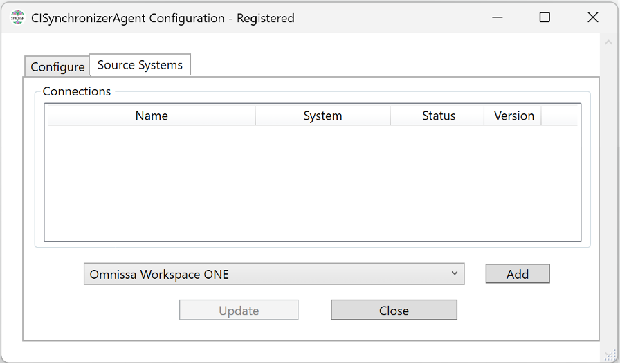Minimize the configuration window

click(497, 17)
